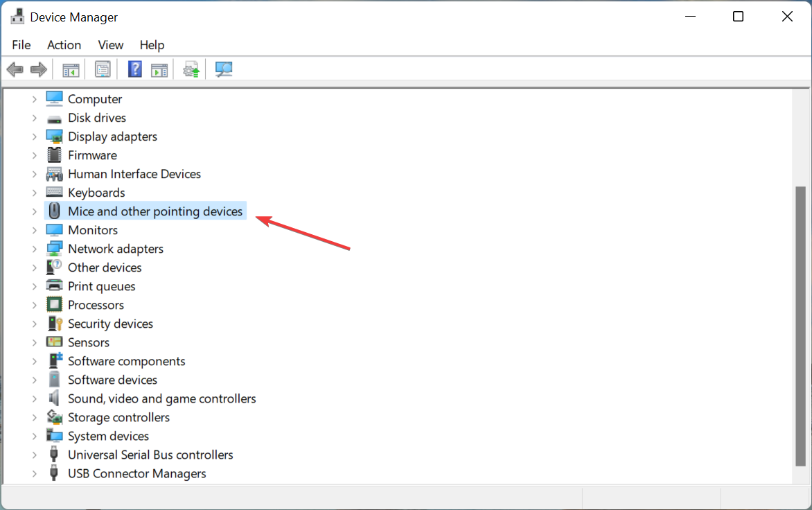Click the mouse icon for pointing devices
The image size is (812, 510).
coord(54,211)
